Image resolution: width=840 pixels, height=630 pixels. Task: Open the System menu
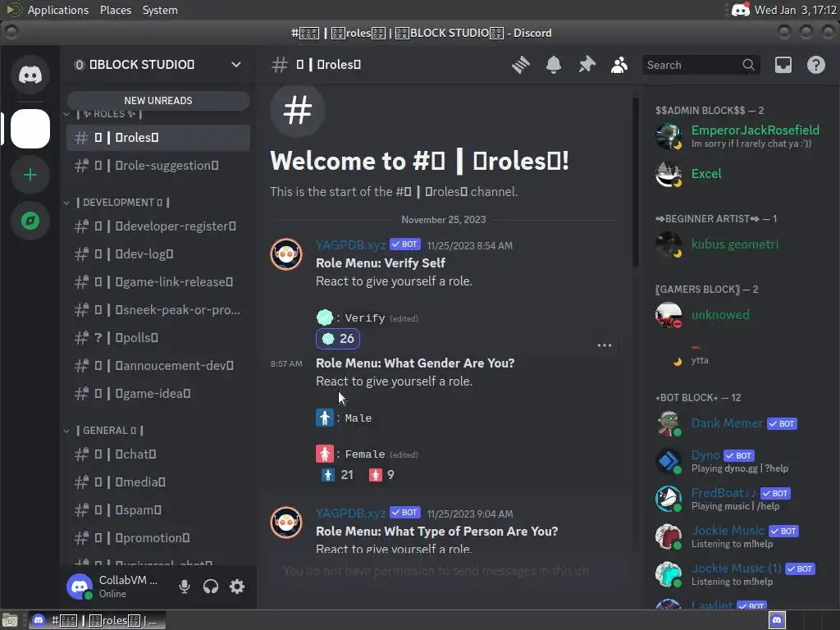click(x=160, y=10)
